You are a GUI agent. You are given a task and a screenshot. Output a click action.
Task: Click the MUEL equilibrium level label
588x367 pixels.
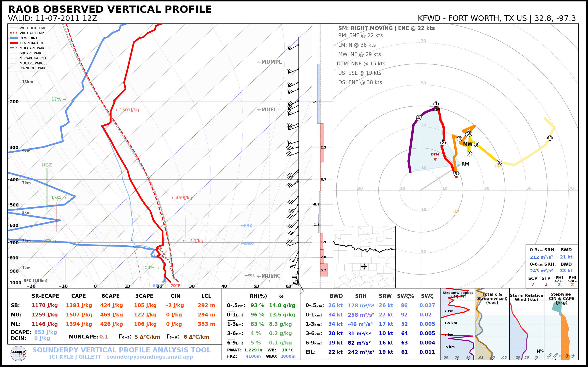[267, 110]
